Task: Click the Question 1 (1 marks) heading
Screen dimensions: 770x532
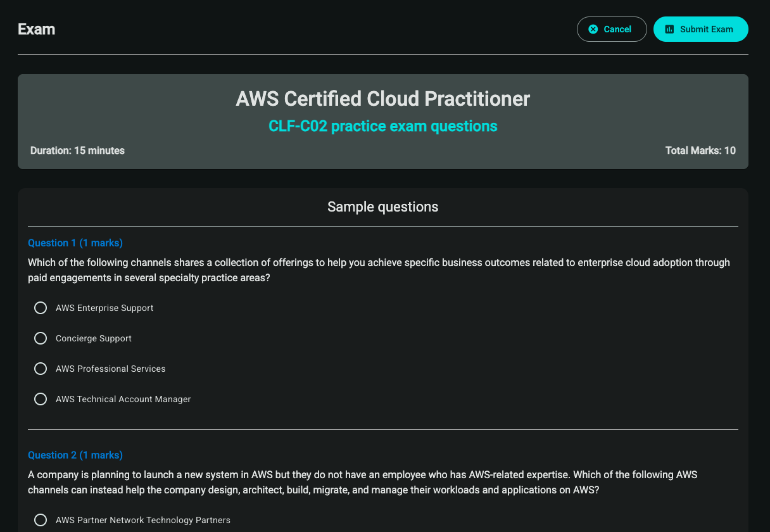Action: [x=75, y=243]
